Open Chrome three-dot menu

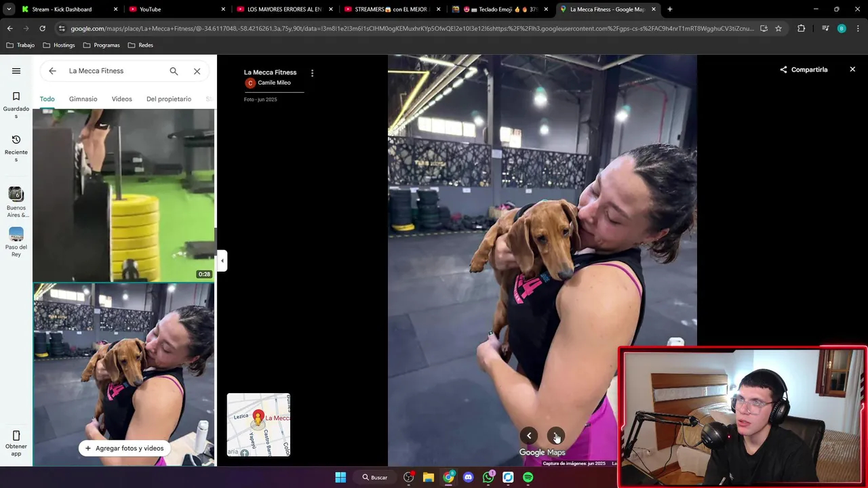tap(858, 28)
